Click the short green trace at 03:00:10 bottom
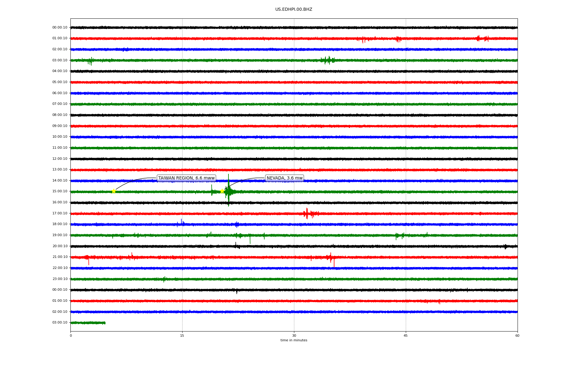 click(x=88, y=323)
